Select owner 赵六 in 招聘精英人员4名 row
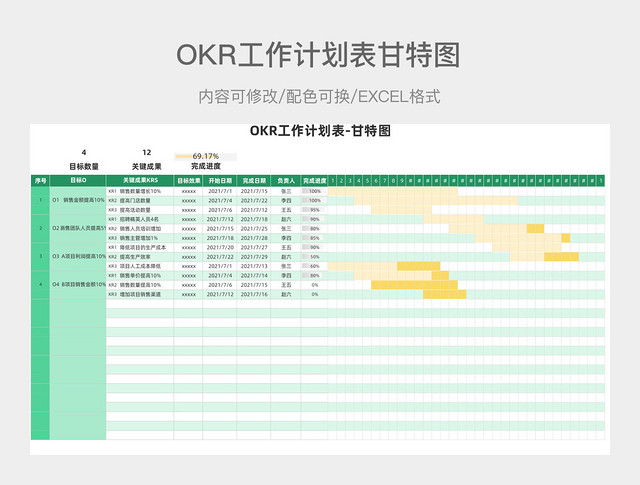640x485 pixels. (286, 219)
